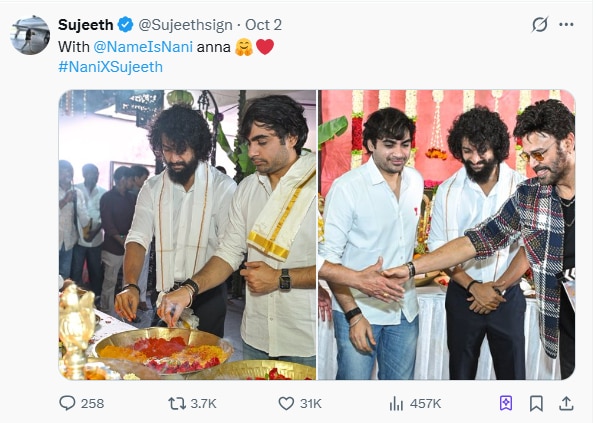Open right photo of handshake

(446, 235)
